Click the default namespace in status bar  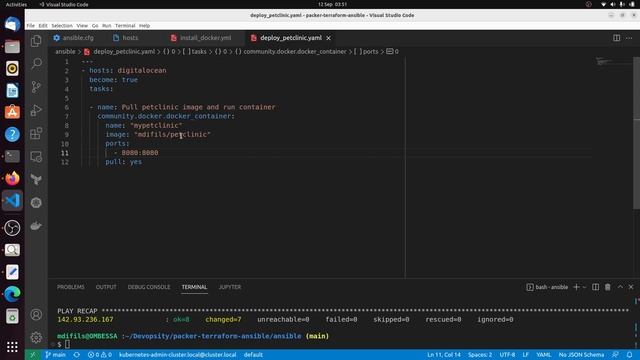pos(253,355)
